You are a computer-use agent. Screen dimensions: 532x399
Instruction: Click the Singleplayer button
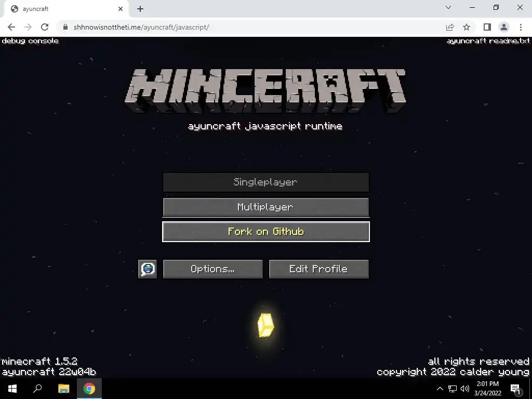point(266,182)
